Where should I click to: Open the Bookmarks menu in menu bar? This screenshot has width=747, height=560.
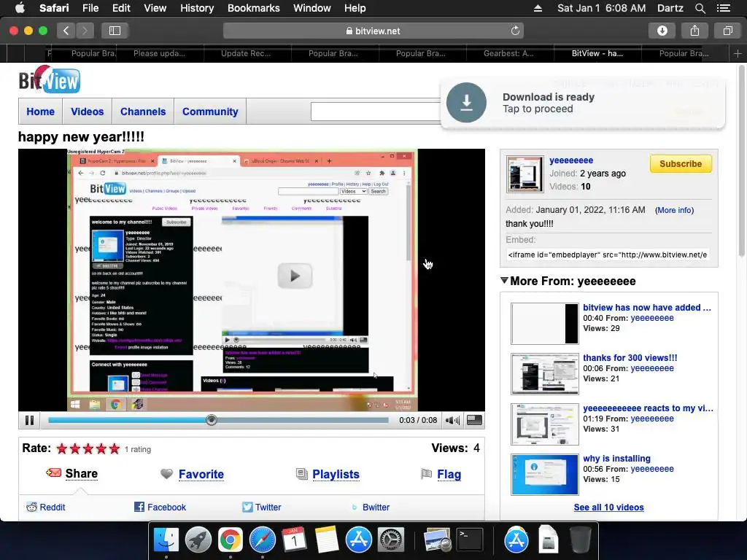[x=253, y=8]
